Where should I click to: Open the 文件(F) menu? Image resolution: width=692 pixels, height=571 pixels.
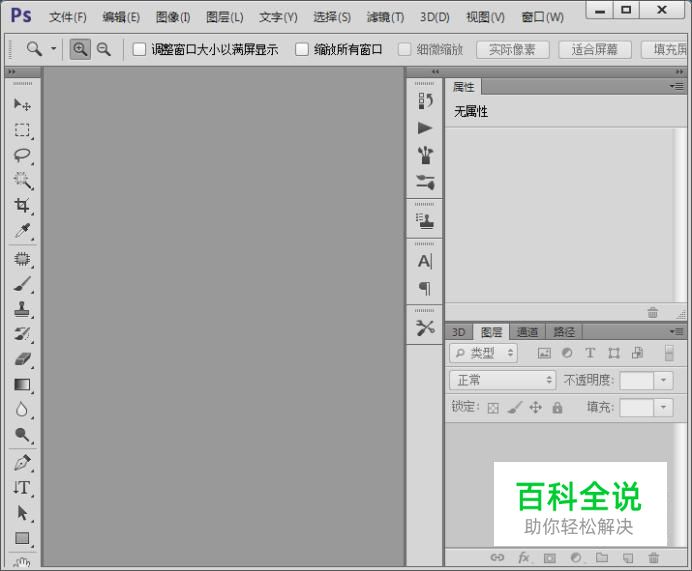(x=68, y=17)
